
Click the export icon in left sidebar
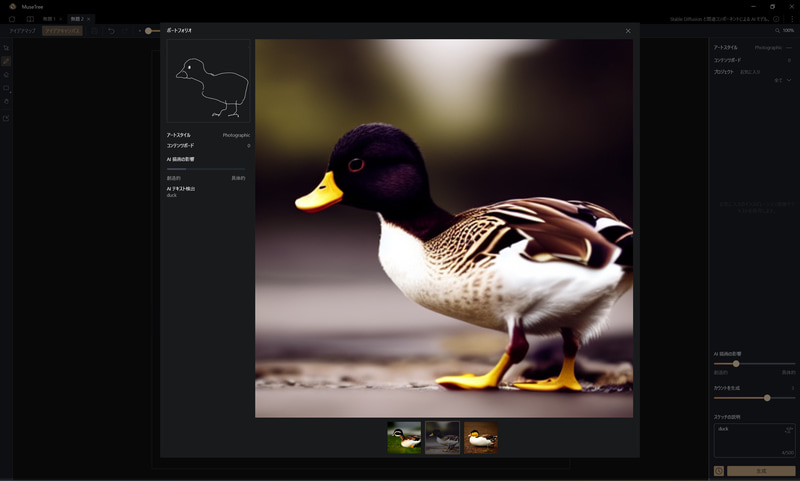pyautogui.click(x=6, y=118)
